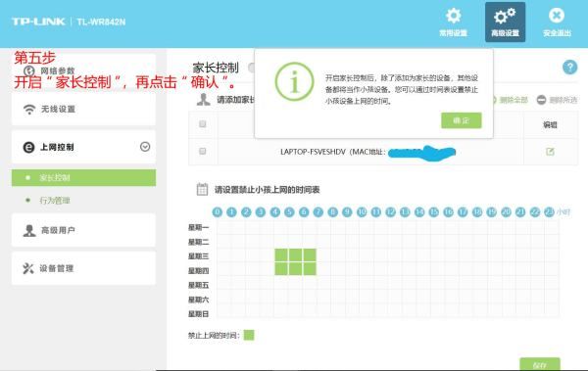The height and width of the screenshot is (371, 588).
Task: Expand the 高级用户 sidebar section
Action: (x=83, y=230)
